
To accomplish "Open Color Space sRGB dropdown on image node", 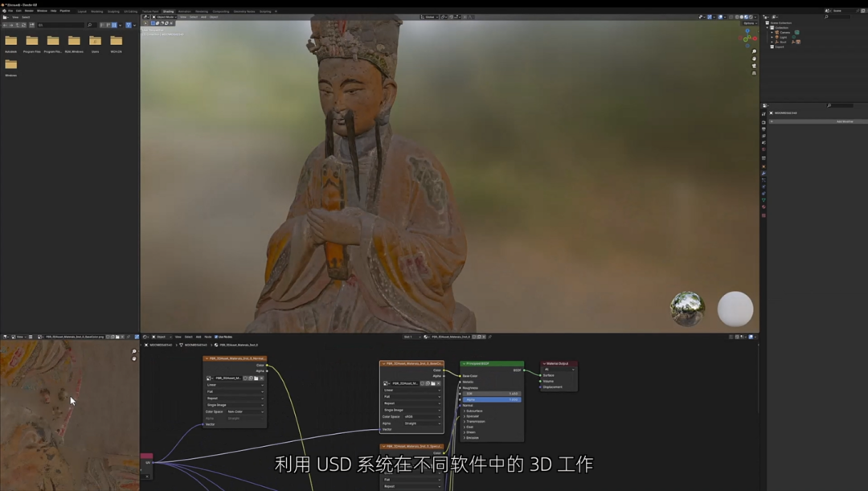I will pyautogui.click(x=421, y=416).
